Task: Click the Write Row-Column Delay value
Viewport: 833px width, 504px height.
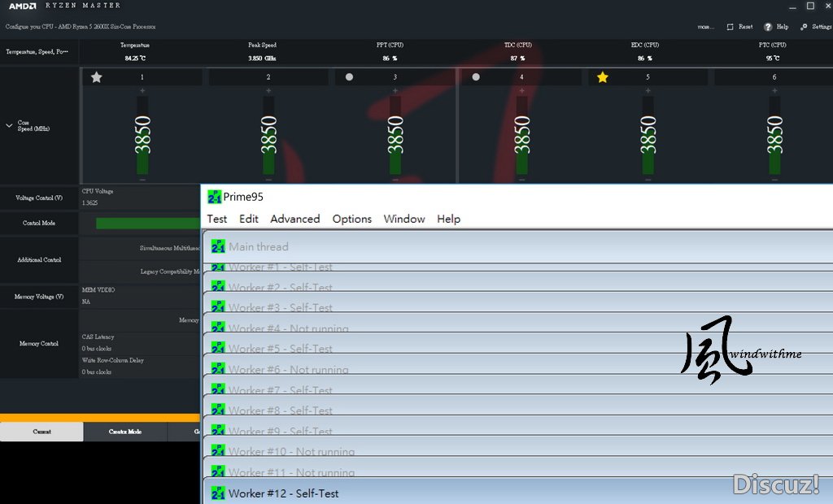Action: [97, 372]
